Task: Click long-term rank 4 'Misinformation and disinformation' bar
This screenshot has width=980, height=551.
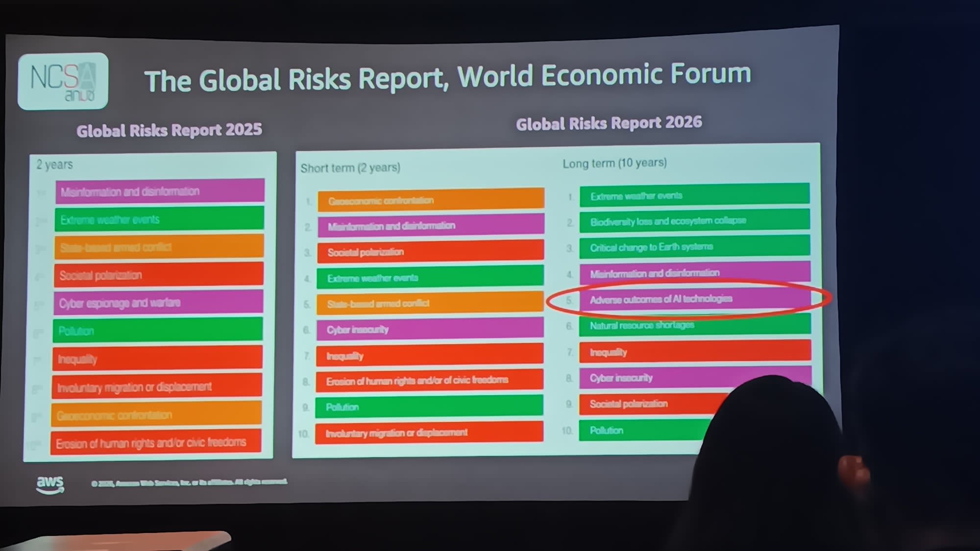Action: tap(695, 273)
